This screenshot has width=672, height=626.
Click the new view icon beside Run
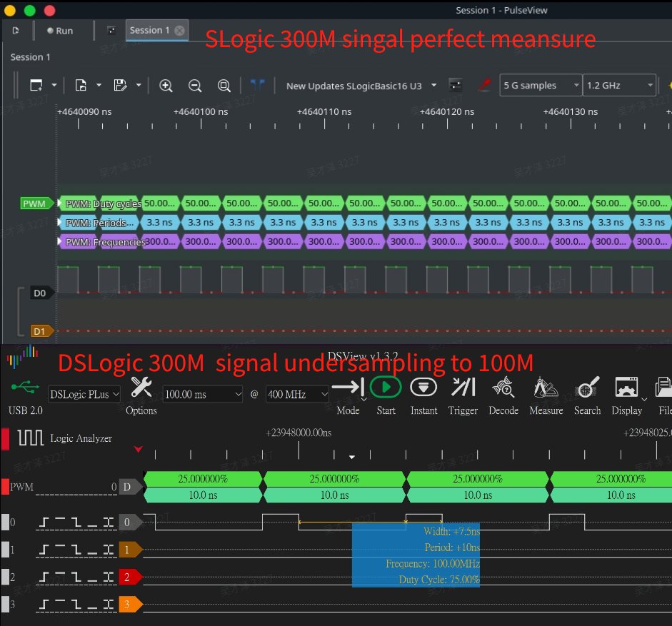pos(111,31)
